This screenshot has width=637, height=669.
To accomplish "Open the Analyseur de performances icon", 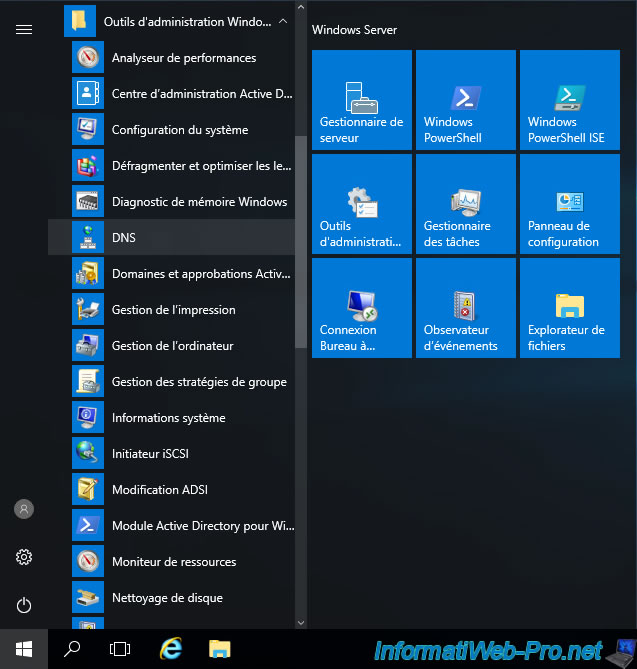I will tap(88, 57).
